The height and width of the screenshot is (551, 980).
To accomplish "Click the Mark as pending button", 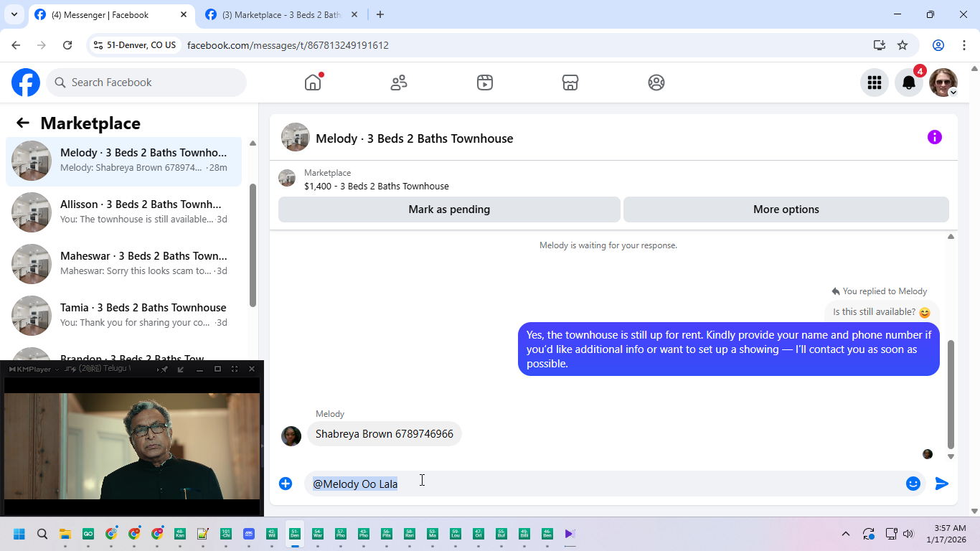I will point(449,209).
